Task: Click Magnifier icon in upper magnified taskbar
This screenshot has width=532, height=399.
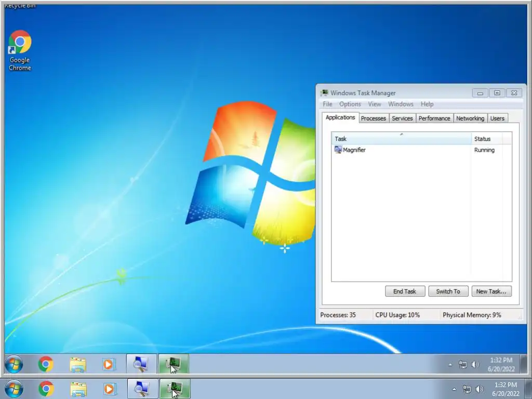Action: (141, 364)
